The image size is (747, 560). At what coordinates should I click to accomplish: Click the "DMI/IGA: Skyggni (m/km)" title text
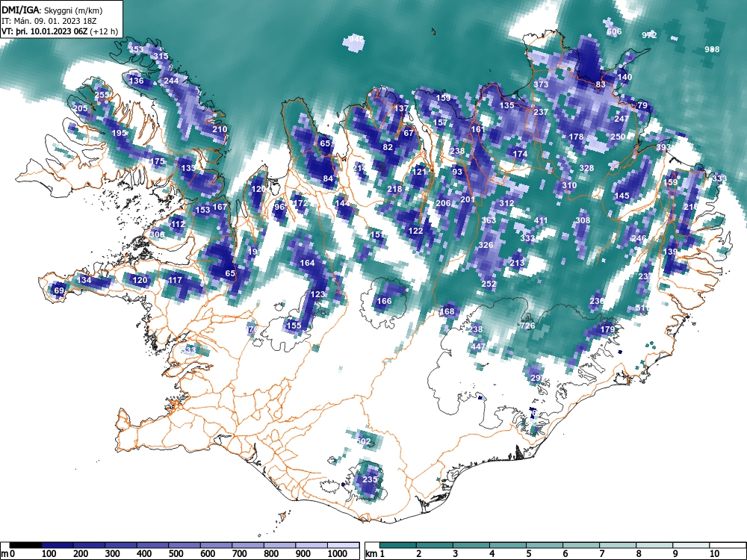(52, 10)
